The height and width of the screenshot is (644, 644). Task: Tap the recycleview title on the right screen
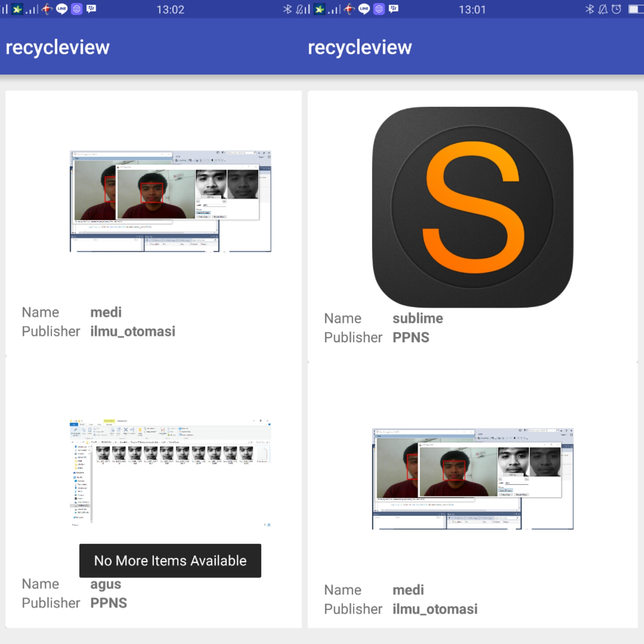point(360,47)
